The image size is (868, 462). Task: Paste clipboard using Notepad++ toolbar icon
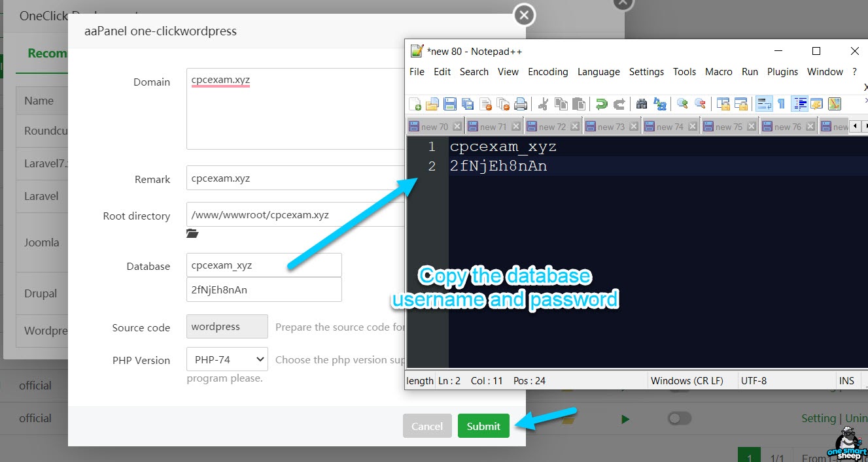click(x=578, y=104)
